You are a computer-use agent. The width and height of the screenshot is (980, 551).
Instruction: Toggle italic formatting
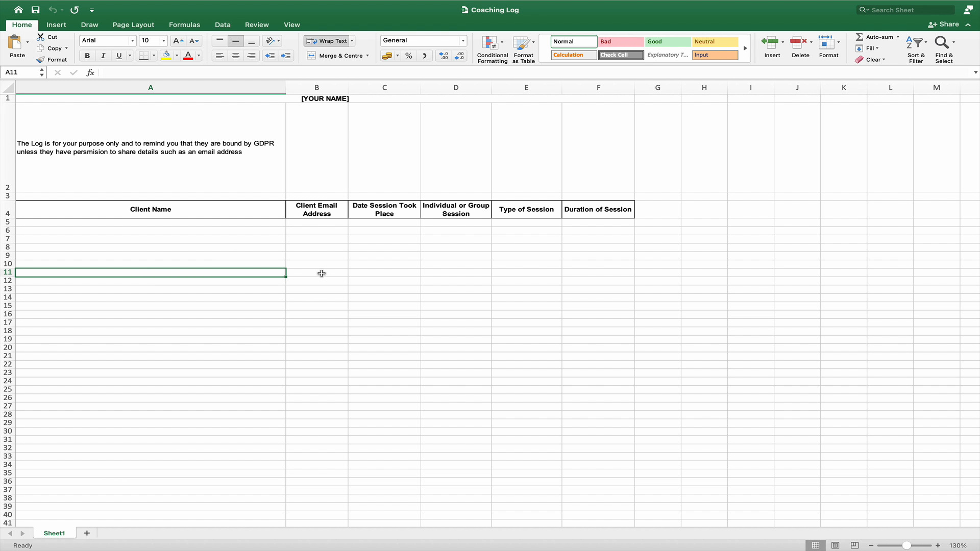click(103, 56)
